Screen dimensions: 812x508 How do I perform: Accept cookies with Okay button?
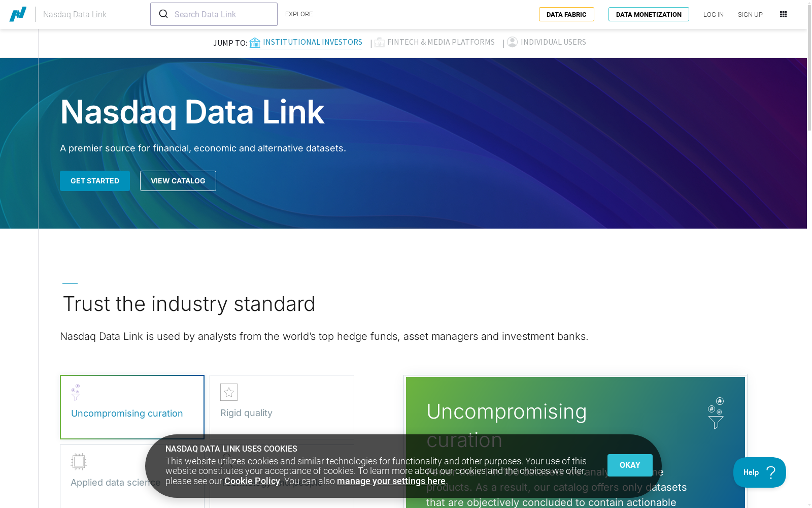tap(630, 465)
